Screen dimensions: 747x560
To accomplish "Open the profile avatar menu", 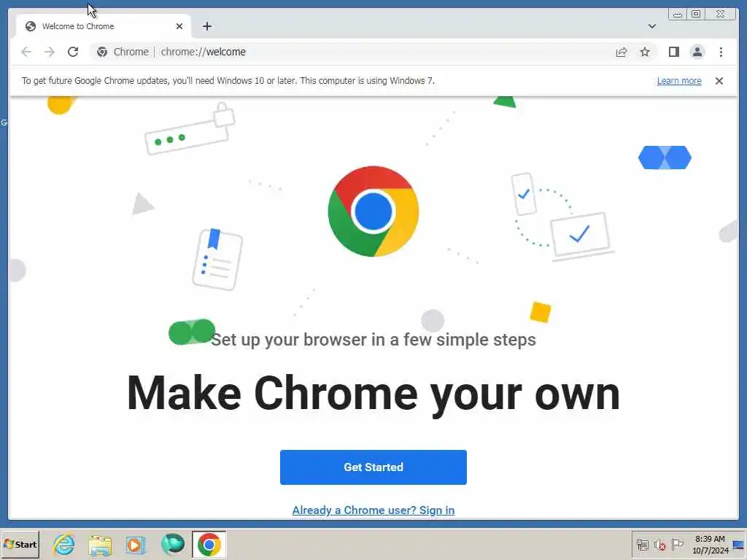I will tap(697, 52).
